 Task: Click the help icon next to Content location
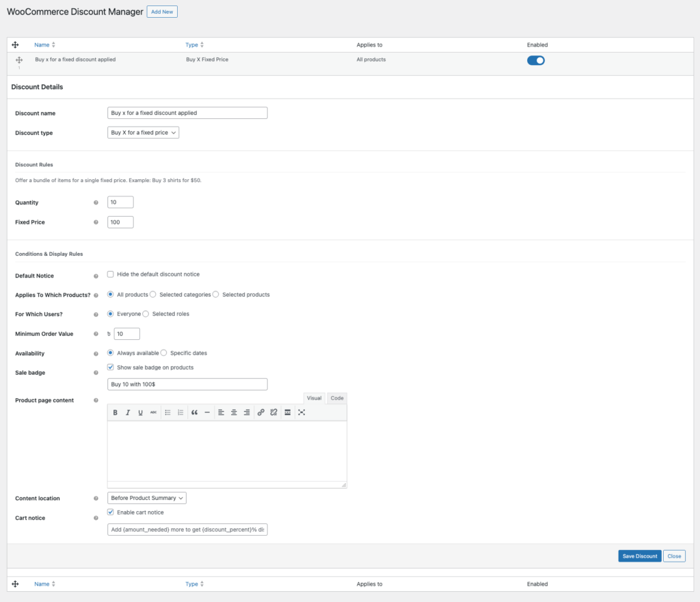[x=96, y=499]
